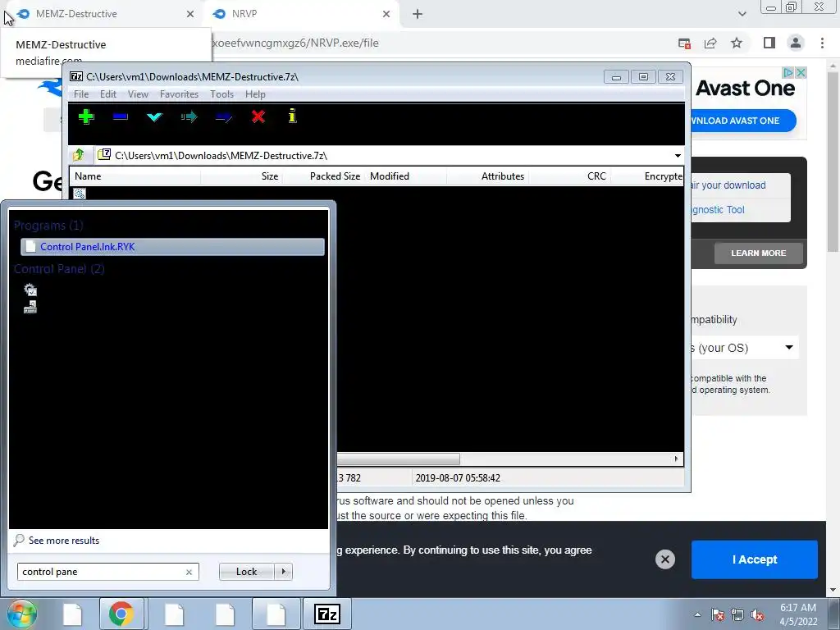Click the red X Delete icon in 7-Zip
The width and height of the screenshot is (840, 630).
[258, 116]
